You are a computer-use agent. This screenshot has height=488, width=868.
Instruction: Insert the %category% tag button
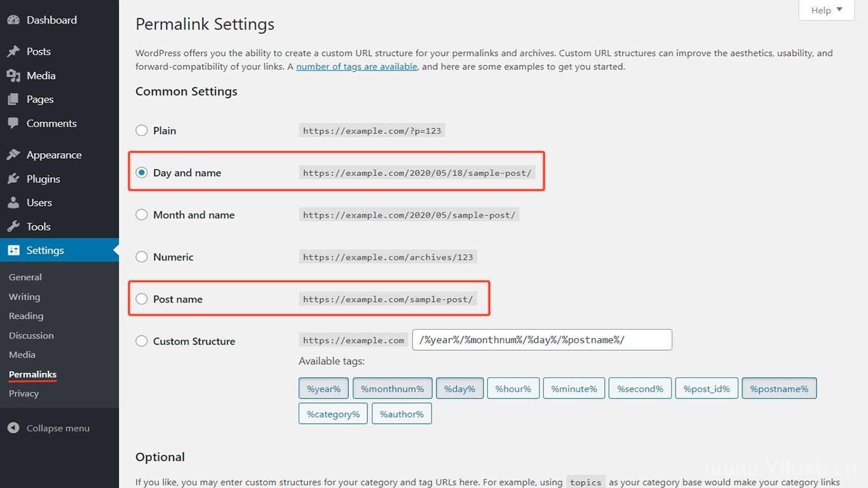pyautogui.click(x=333, y=414)
